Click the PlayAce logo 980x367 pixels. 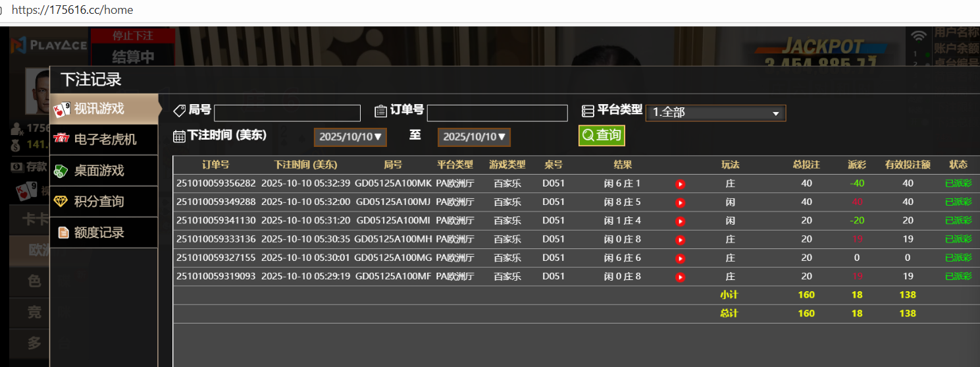coord(48,45)
